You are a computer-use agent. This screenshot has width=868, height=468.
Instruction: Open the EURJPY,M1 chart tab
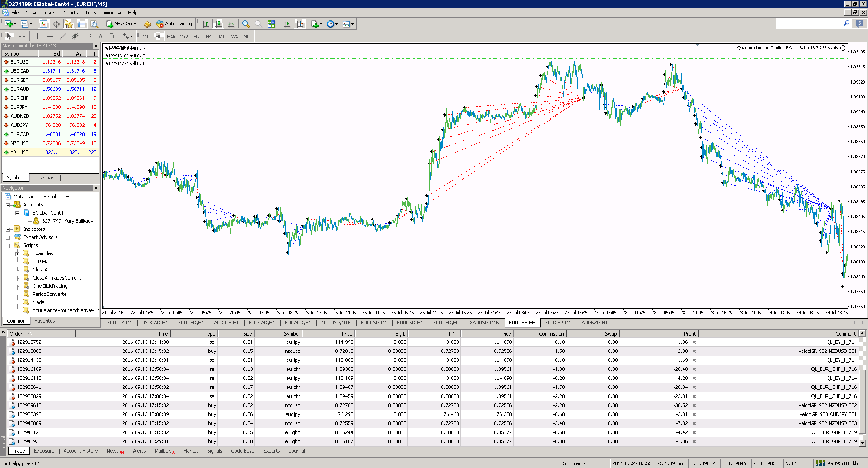(x=119, y=323)
